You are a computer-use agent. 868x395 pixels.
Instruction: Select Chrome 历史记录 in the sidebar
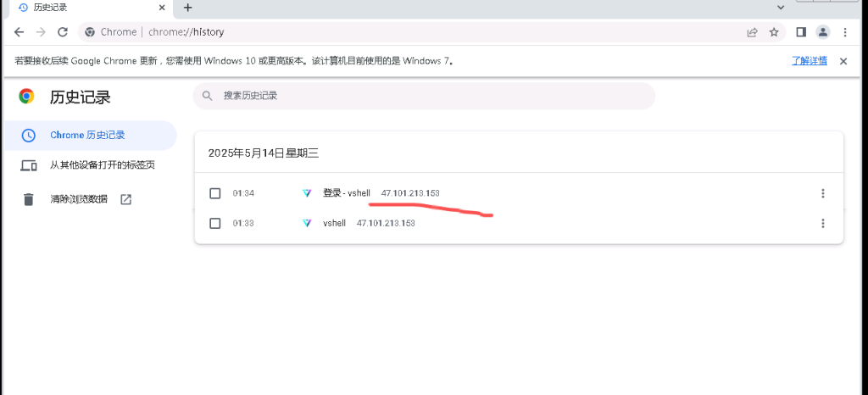pyautogui.click(x=87, y=135)
